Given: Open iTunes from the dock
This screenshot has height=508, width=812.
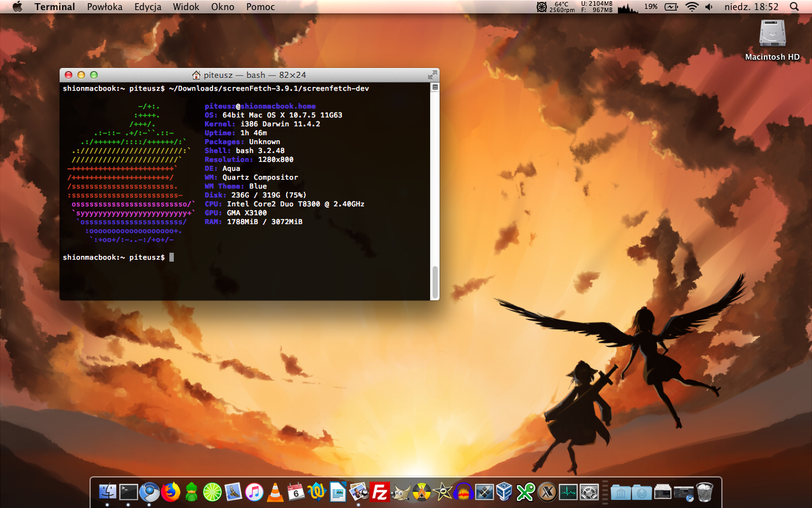Looking at the screenshot, I should (254, 492).
